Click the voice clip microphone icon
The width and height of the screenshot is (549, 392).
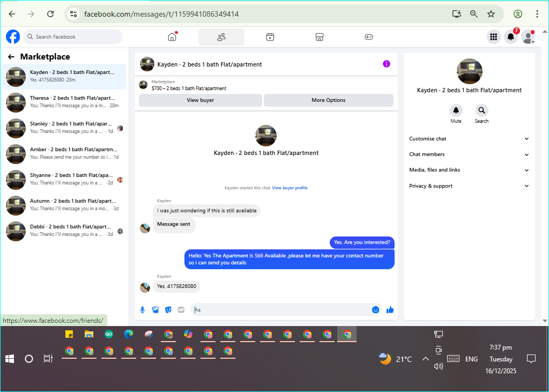coord(143,309)
